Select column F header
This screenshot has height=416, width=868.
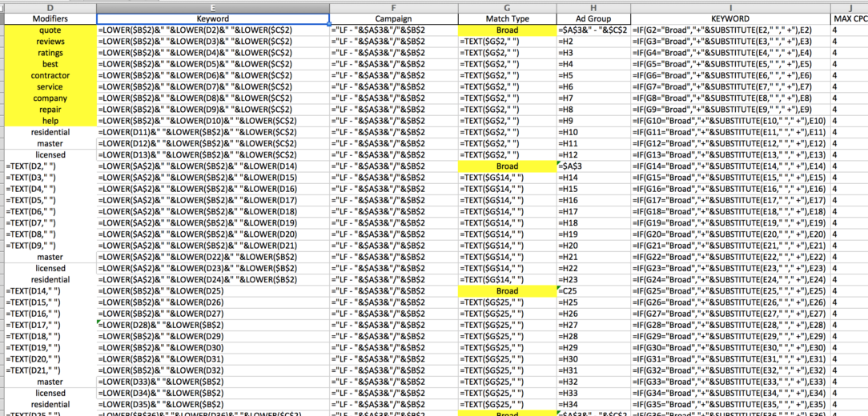[x=394, y=7]
